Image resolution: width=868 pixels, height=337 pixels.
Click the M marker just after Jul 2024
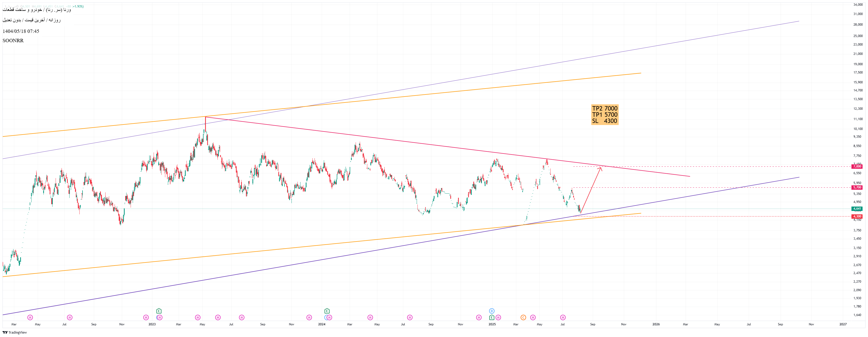pyautogui.click(x=410, y=317)
